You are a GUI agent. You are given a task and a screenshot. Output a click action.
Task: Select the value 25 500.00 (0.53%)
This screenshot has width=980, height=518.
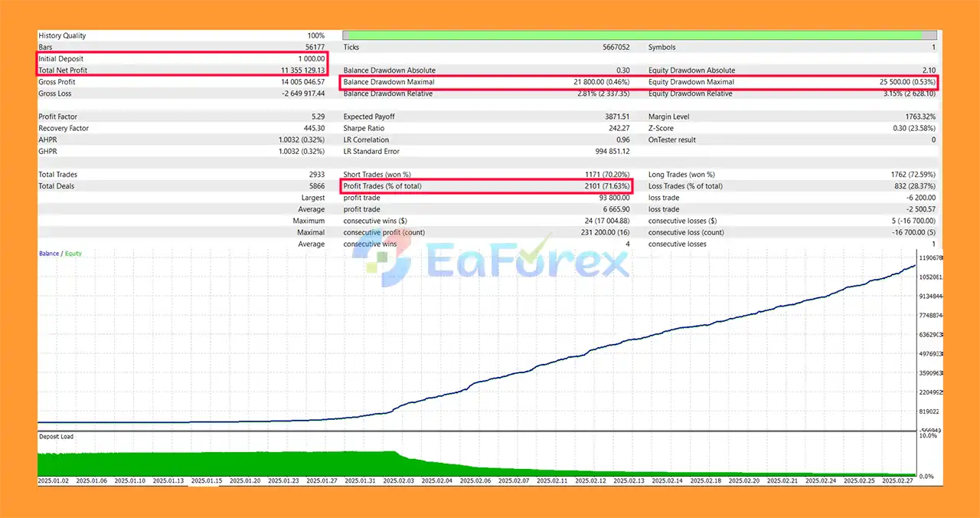906,82
